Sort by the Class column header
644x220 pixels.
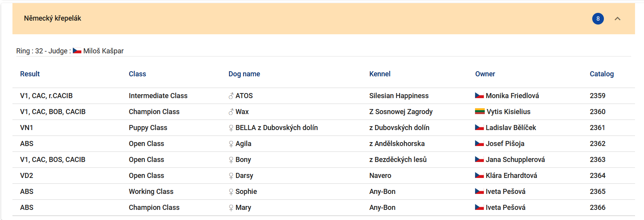point(137,74)
